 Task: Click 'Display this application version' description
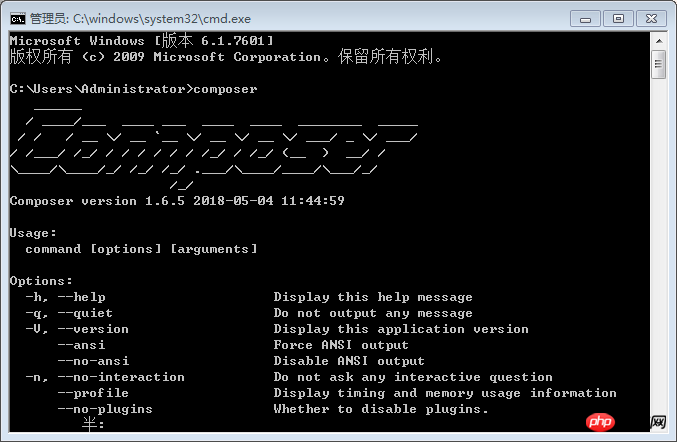(401, 329)
